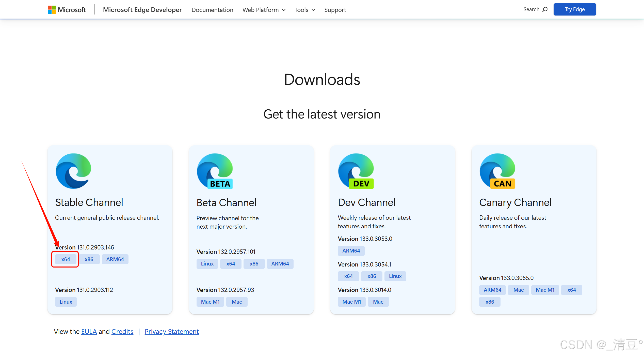Click the Dev Channel heading

[366, 202]
